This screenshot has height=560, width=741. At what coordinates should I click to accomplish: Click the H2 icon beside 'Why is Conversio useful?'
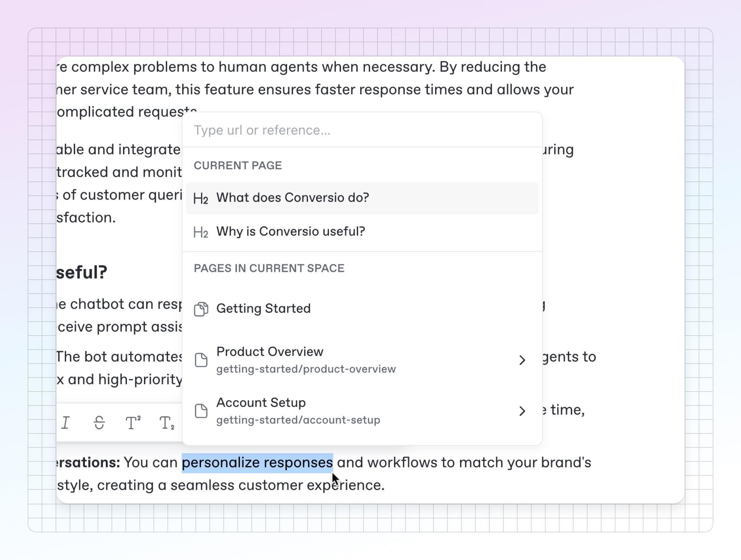[x=201, y=232]
